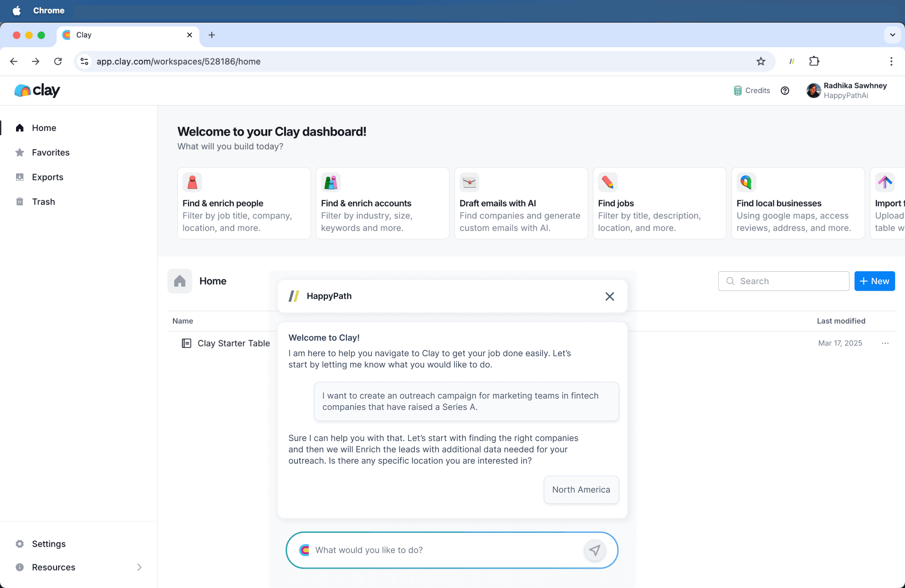The height and width of the screenshot is (588, 905).
Task: Open Settings in the sidebar
Action: (x=49, y=544)
